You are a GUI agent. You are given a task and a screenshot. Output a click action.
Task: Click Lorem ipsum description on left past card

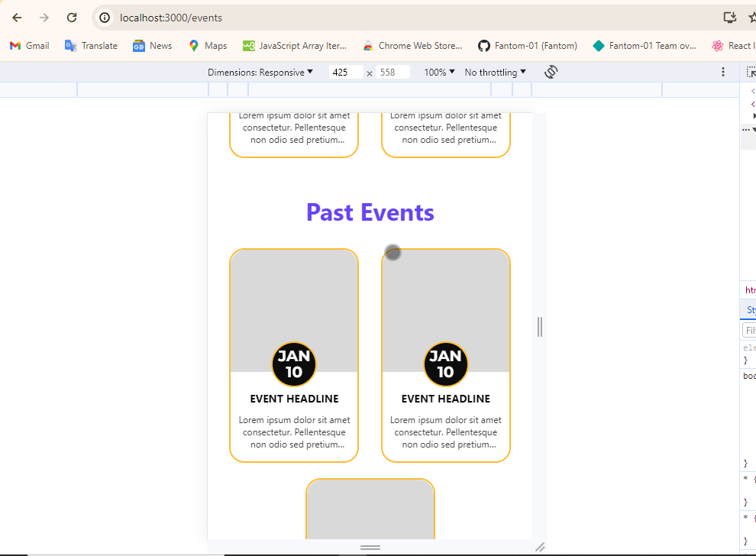click(294, 432)
